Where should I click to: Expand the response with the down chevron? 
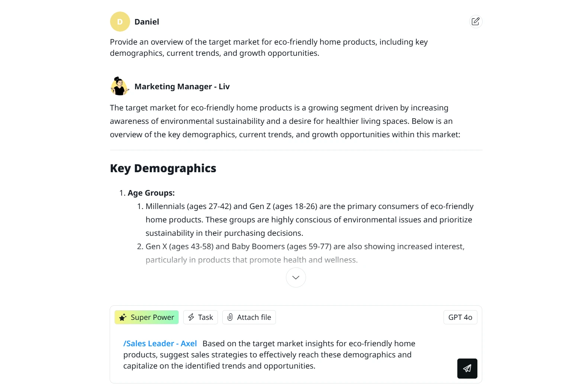(x=296, y=277)
